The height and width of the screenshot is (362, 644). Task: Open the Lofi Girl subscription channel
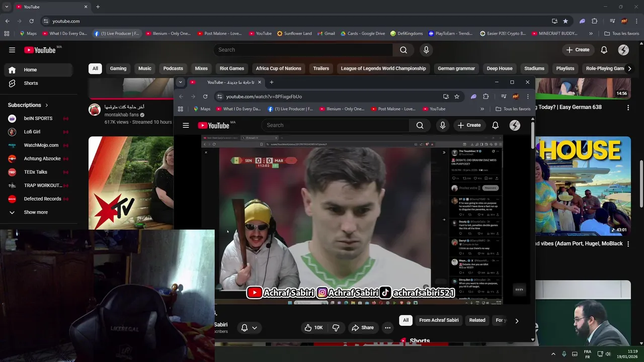pyautogui.click(x=39, y=132)
